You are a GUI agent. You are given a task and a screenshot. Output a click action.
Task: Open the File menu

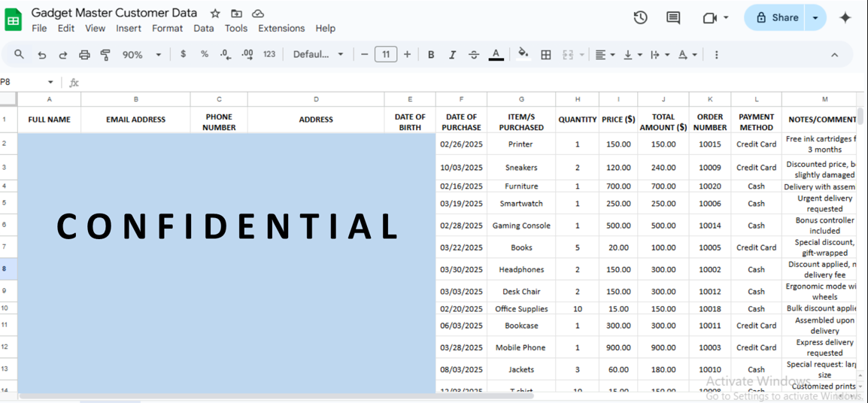(39, 29)
